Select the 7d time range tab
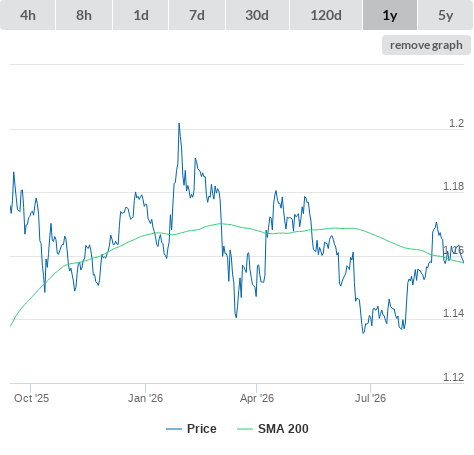The height and width of the screenshot is (455, 474). coord(197,15)
